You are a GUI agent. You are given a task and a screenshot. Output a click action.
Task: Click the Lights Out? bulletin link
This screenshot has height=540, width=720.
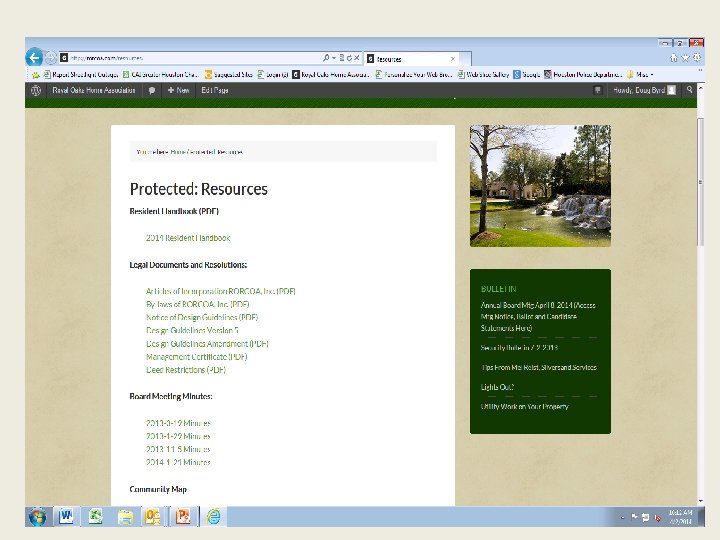point(497,386)
